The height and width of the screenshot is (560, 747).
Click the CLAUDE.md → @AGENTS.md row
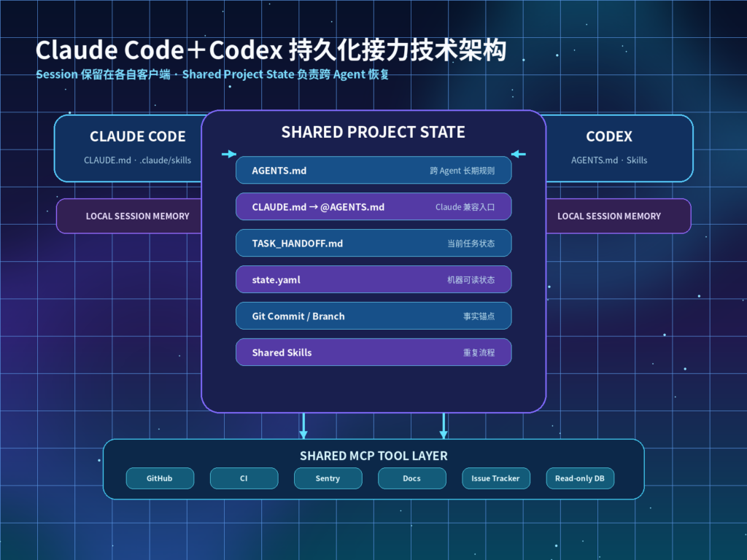(x=373, y=206)
